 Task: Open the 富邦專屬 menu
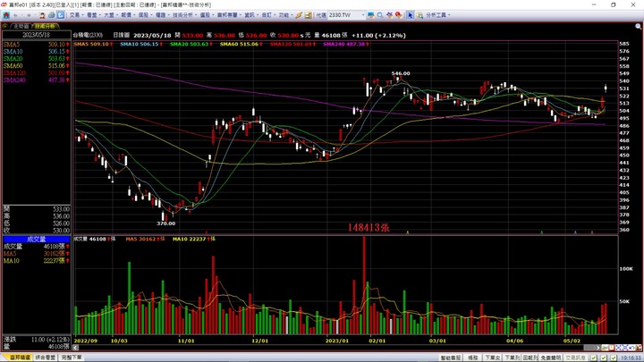[x=230, y=15]
